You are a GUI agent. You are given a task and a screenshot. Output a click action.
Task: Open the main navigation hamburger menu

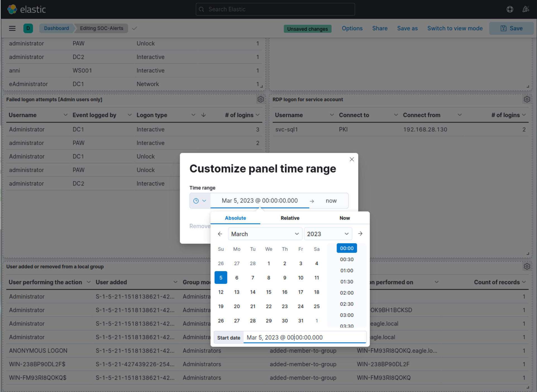tap(12, 28)
